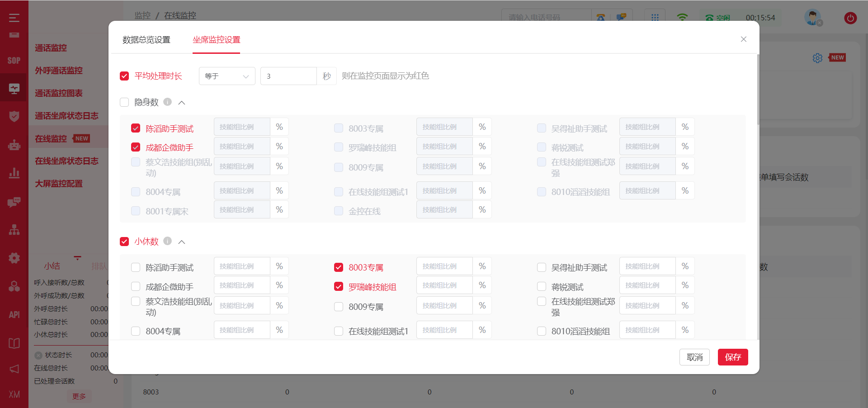Open the bar chart reports sidebar icon
868x408 pixels.
14,173
